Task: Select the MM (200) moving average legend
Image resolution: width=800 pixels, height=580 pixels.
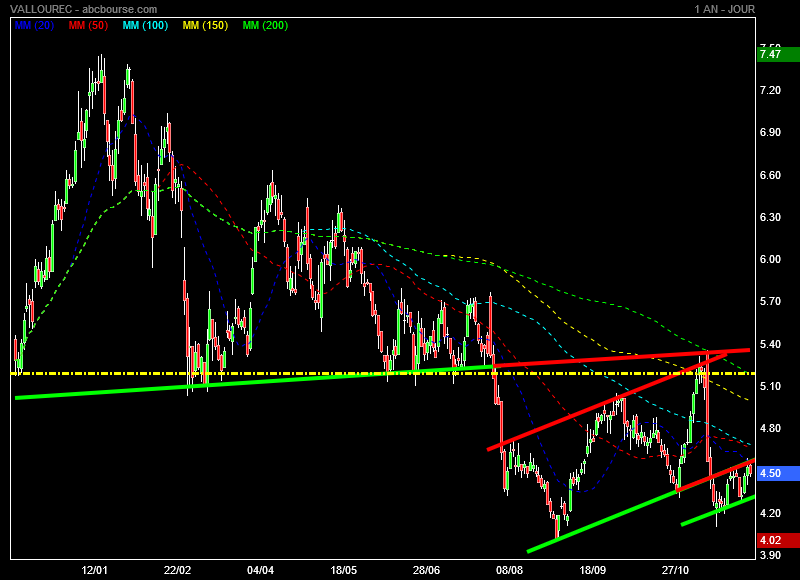Action: point(265,26)
